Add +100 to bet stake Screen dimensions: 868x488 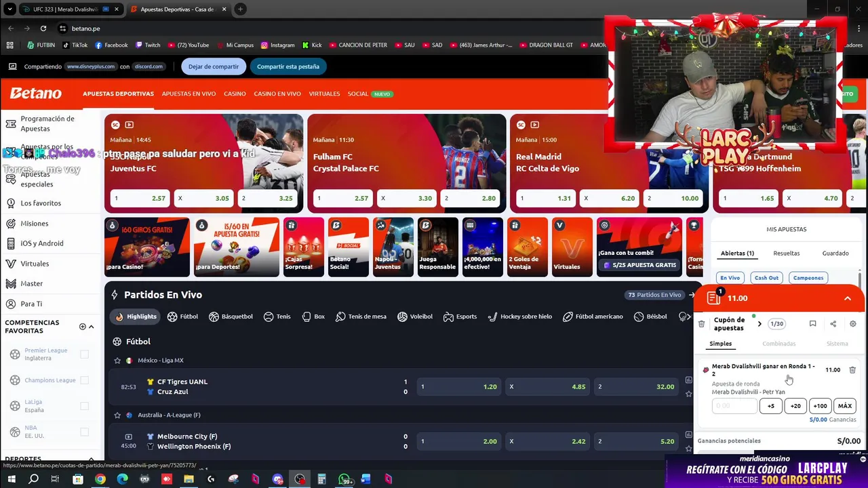tap(820, 406)
